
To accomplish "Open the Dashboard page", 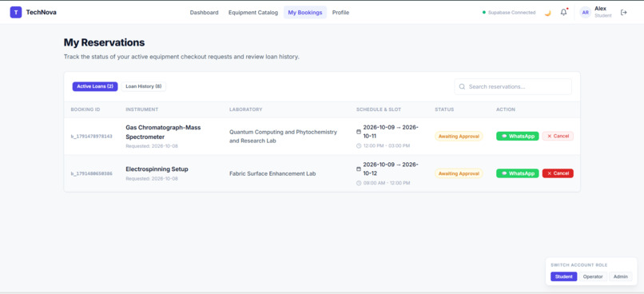I will (204, 13).
